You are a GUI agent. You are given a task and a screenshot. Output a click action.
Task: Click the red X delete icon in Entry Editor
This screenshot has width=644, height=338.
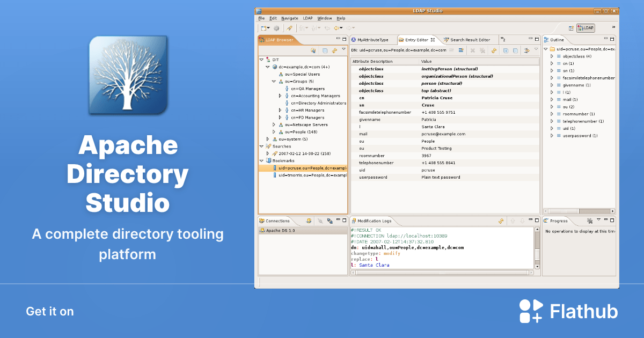click(x=472, y=50)
